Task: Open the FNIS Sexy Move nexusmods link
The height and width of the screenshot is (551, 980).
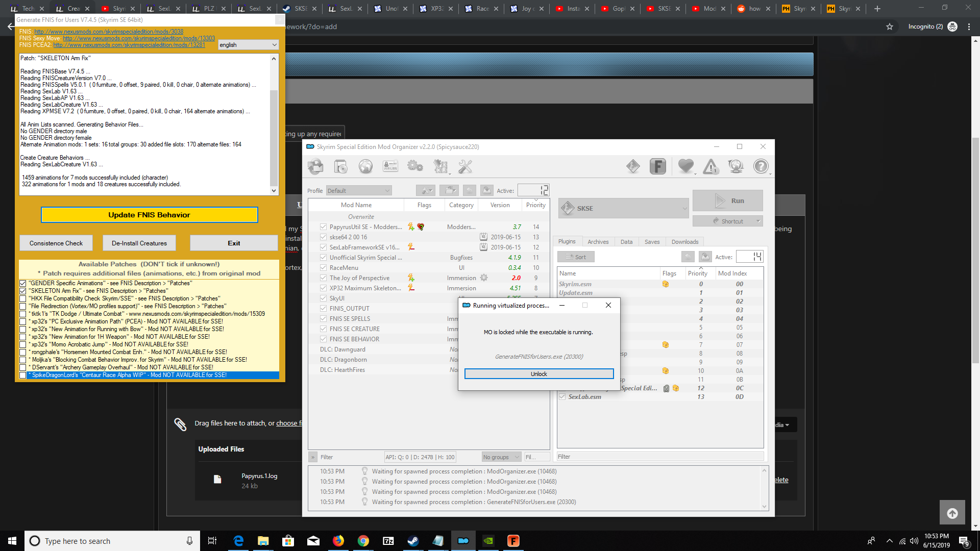Action: (x=139, y=38)
